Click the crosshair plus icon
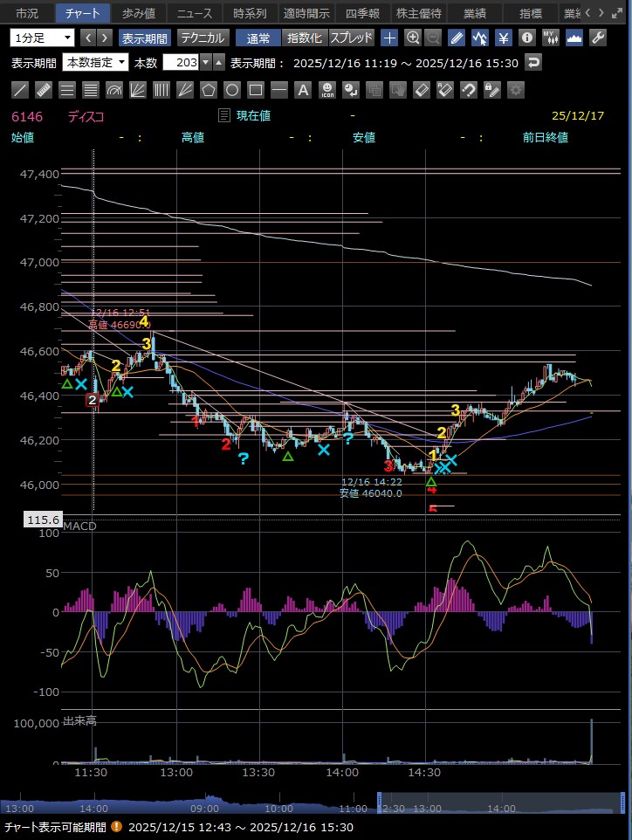The height and width of the screenshot is (840, 632). coord(389,38)
